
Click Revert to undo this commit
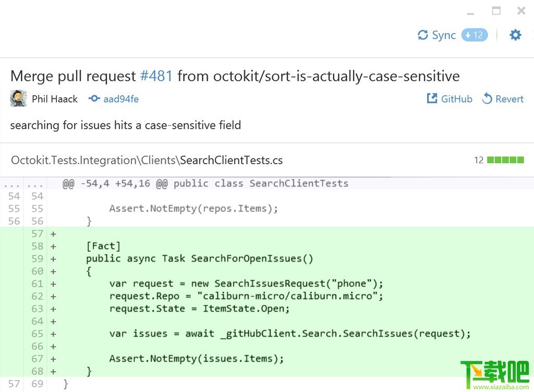point(509,99)
